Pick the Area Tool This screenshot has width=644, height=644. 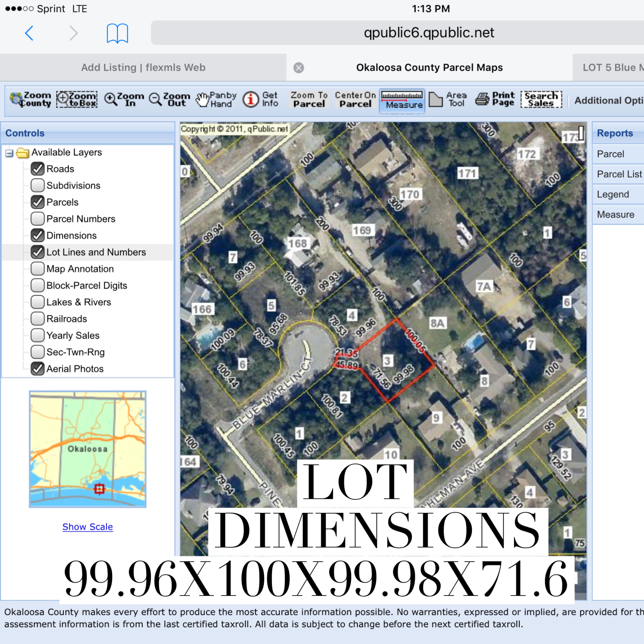coord(448,99)
